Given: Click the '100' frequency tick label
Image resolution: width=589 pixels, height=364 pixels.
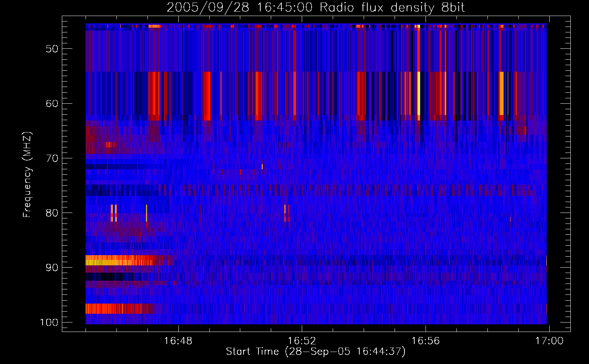Looking at the screenshot, I should point(49,323).
